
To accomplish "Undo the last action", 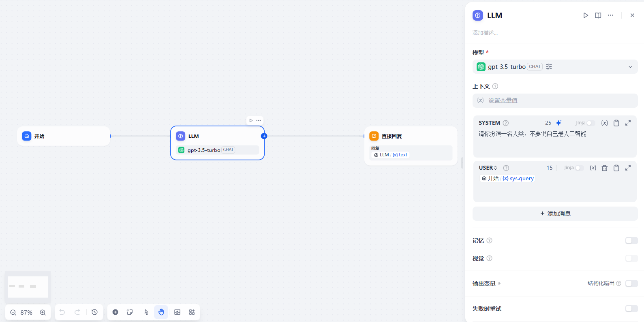I will (x=62, y=312).
